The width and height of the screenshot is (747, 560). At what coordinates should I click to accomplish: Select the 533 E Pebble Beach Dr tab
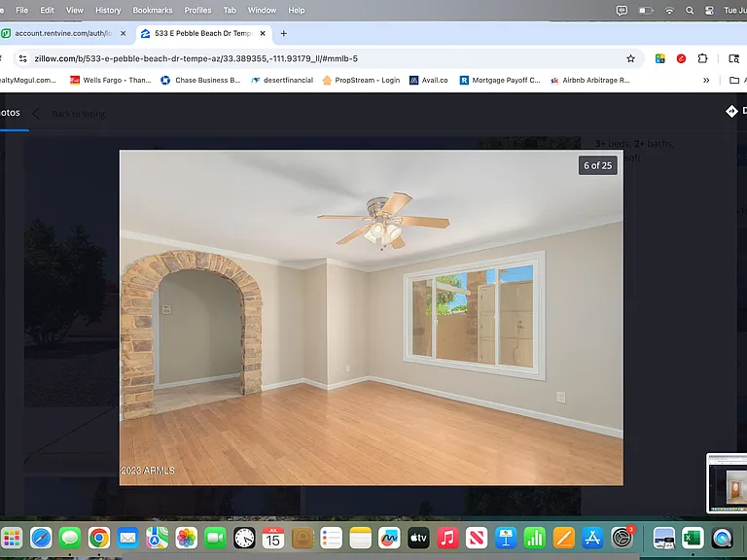coord(203,33)
